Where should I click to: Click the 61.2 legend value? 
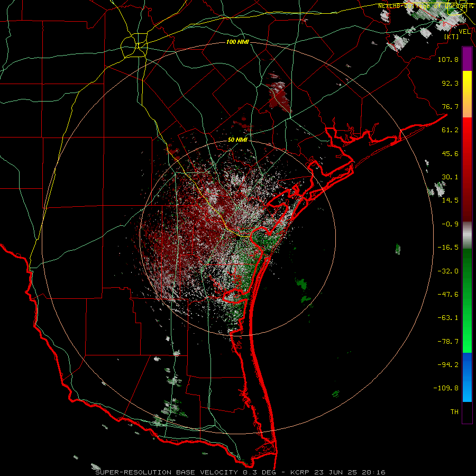point(450,130)
